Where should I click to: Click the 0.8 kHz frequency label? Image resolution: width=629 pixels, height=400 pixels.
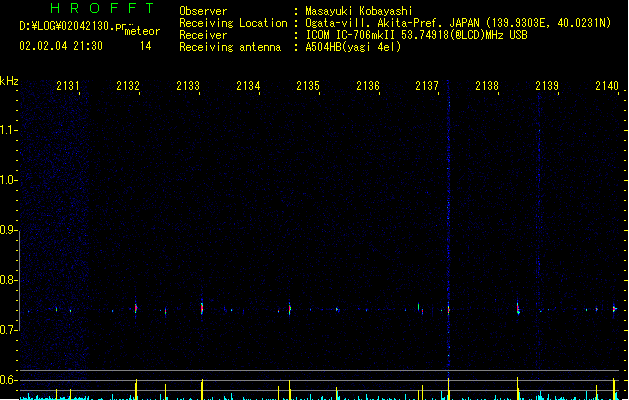(8, 280)
